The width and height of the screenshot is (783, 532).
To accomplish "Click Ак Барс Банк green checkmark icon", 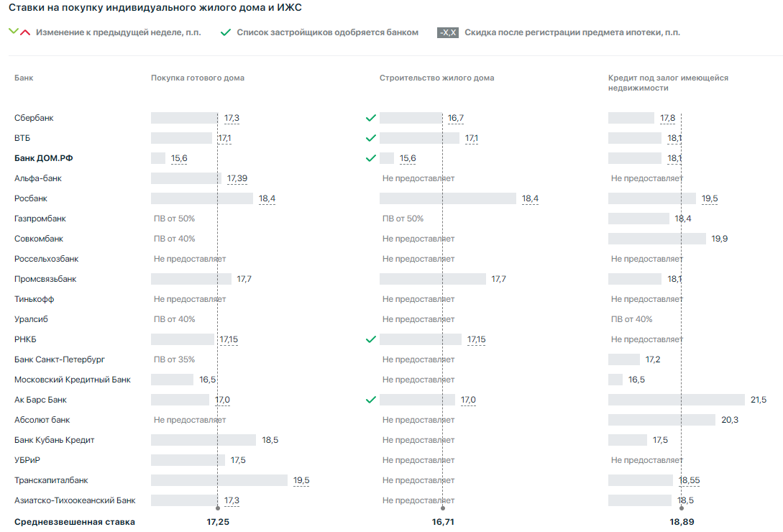I will coord(371,400).
